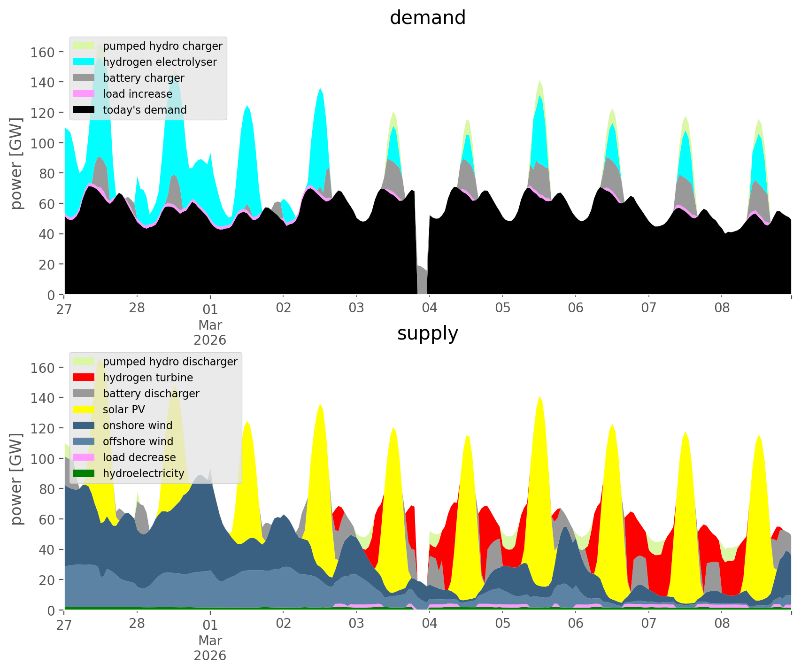
Task: Click the dark blue onshore wind legend swatch
Action: coord(85,425)
